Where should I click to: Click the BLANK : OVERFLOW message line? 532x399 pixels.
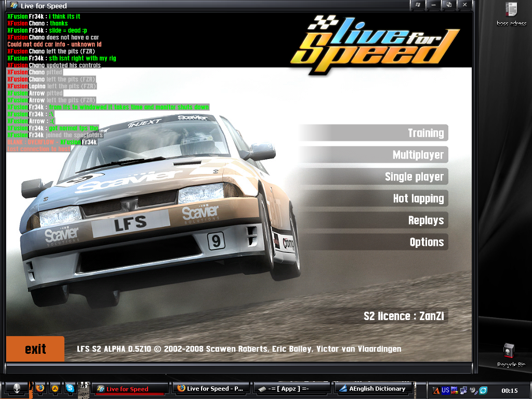(52, 142)
